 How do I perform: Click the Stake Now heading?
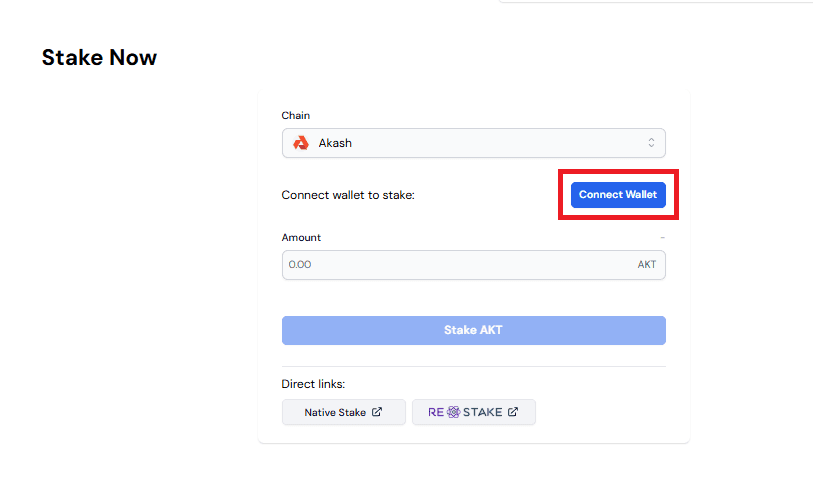(99, 58)
